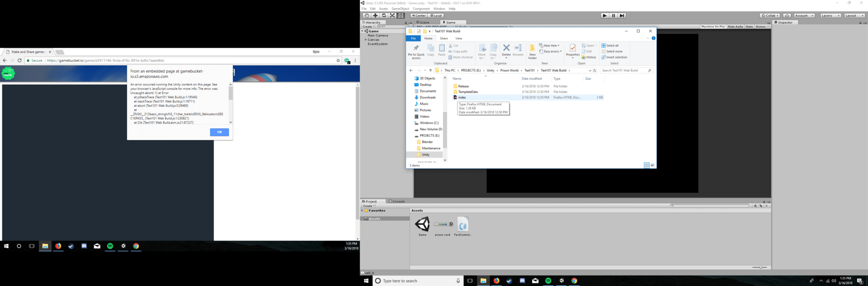Open Properties in the Explorer ribbon
Image resolution: width=868 pixels, height=286 pixels.
[x=573, y=50]
